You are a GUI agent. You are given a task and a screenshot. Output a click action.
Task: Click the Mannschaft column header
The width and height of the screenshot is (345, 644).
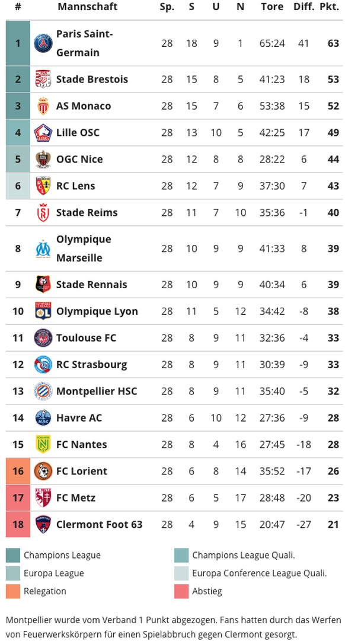[88, 7]
